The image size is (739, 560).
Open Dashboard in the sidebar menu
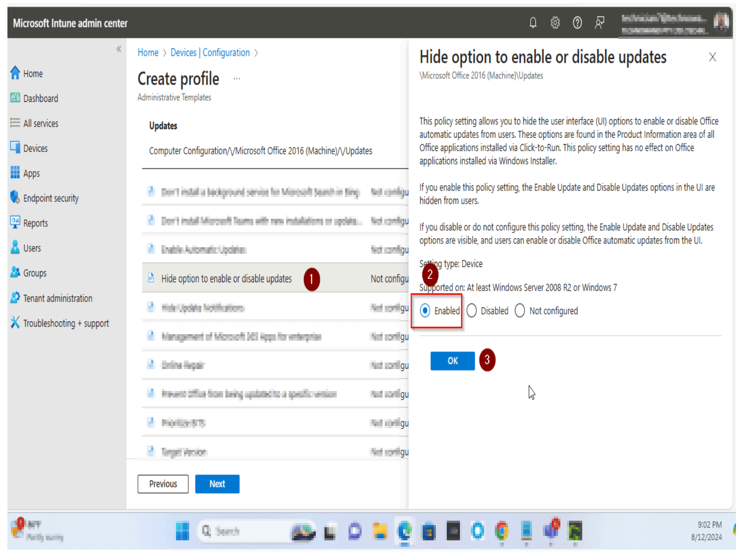(x=41, y=98)
